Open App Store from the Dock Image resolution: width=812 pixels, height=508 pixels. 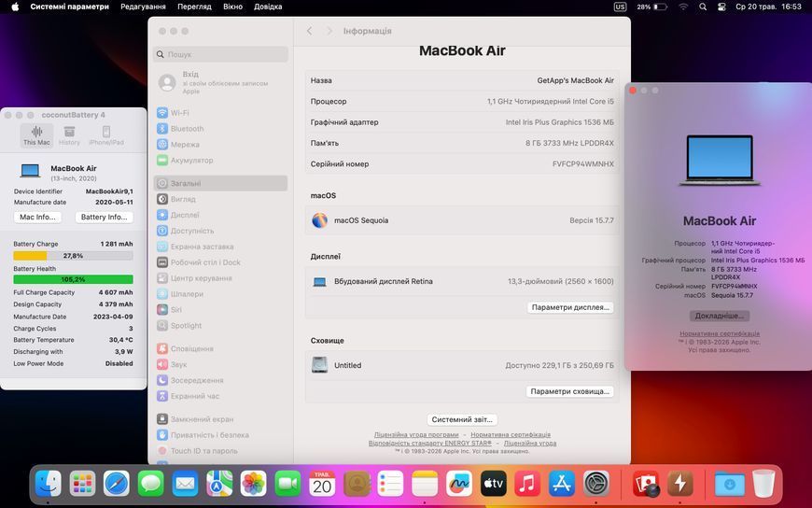click(x=562, y=483)
